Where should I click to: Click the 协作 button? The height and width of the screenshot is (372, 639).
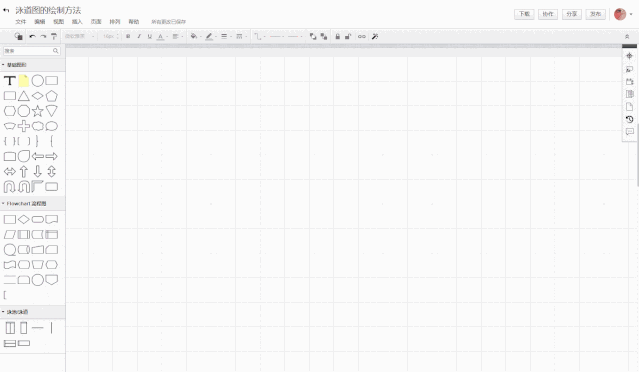point(548,14)
